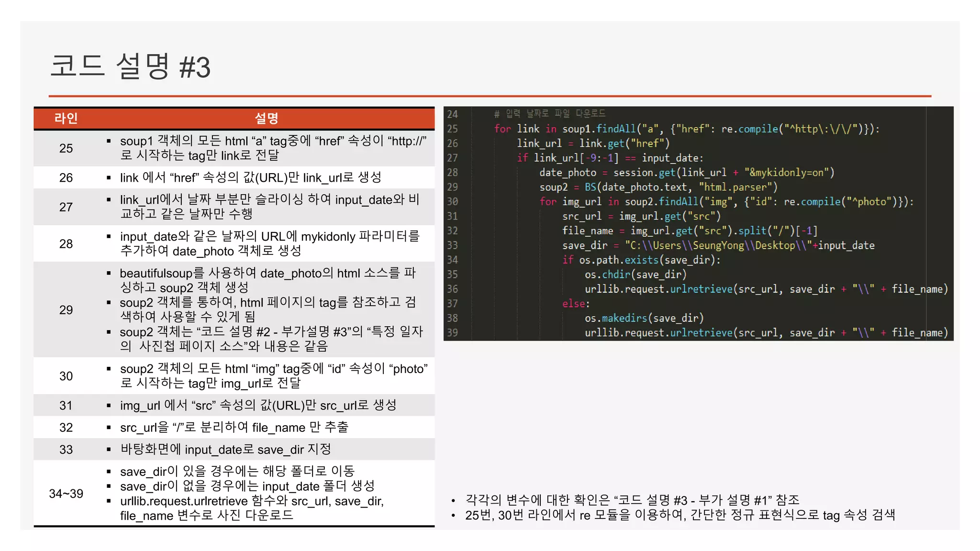Viewport: 980px width, 551px height.
Task: Click row 30 img tag description
Action: click(x=273, y=376)
